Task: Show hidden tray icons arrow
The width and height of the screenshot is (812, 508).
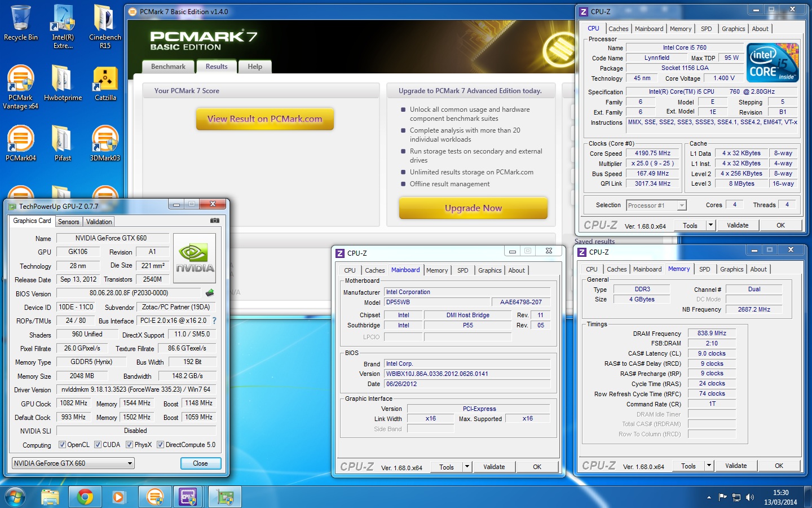Action: tap(709, 497)
